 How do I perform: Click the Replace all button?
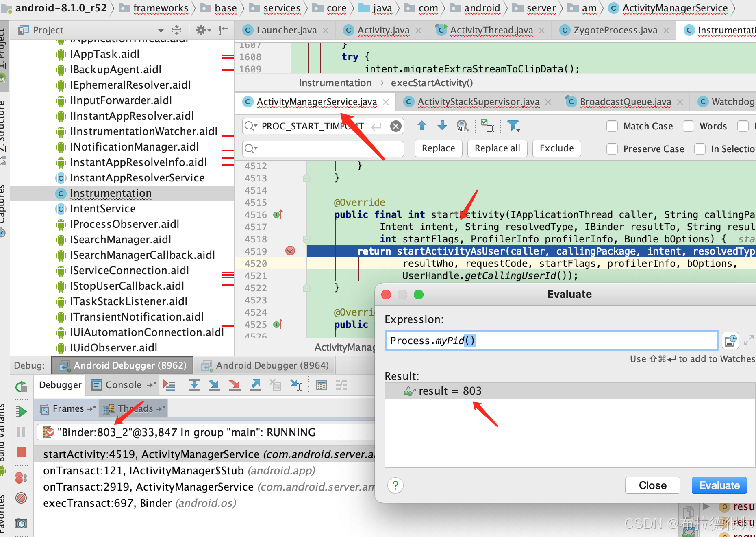point(497,148)
